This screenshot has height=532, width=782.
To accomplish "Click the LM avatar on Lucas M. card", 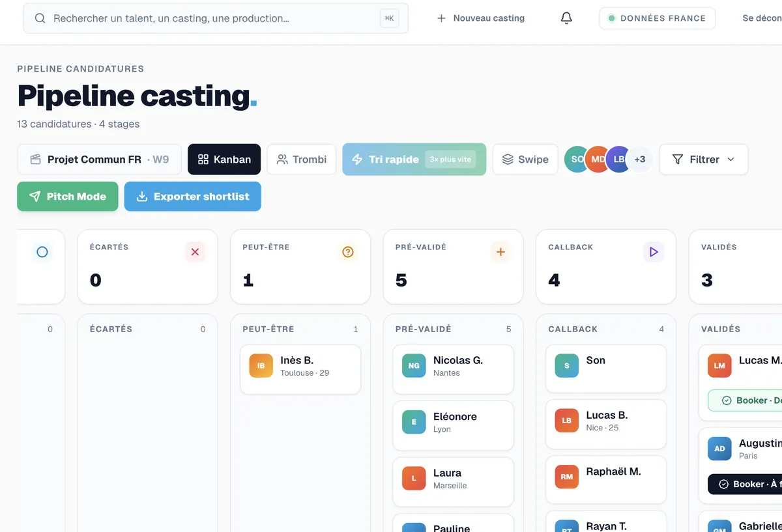I will 719,366.
